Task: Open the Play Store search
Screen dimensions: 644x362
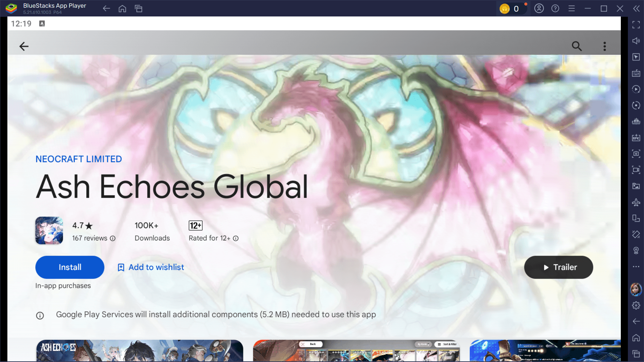Action: click(577, 46)
